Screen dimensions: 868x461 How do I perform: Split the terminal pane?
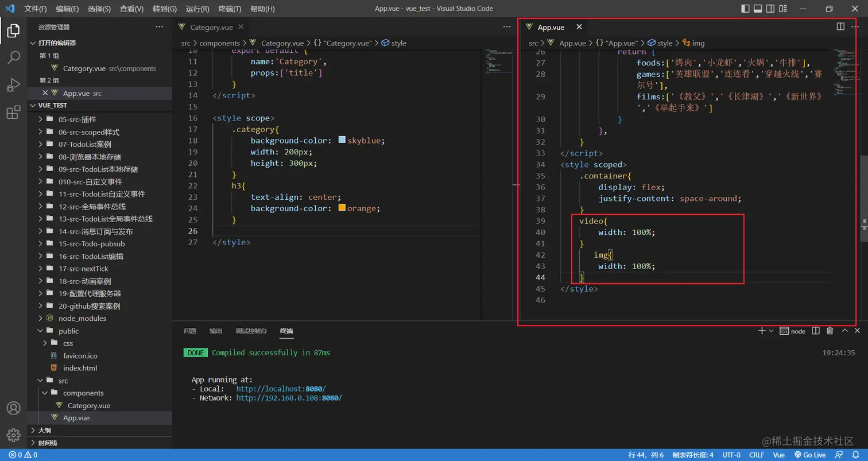[x=816, y=331]
